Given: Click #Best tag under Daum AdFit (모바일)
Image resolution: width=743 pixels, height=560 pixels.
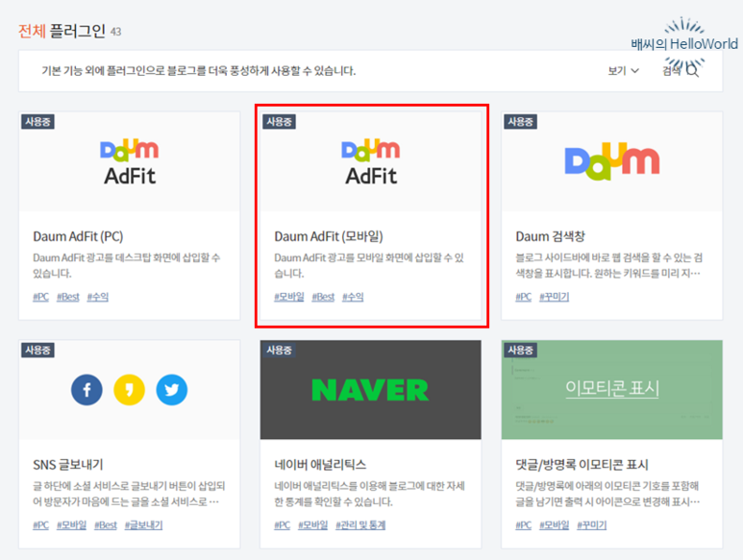Looking at the screenshot, I should (323, 297).
